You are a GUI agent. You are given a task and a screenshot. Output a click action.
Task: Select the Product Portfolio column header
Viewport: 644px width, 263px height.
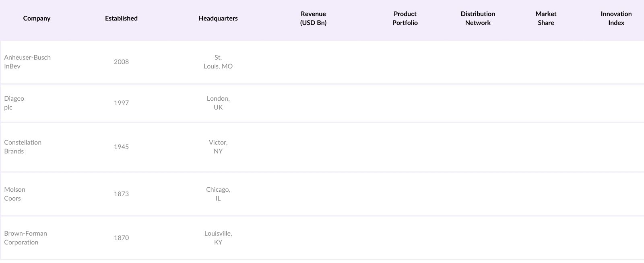[x=405, y=18]
